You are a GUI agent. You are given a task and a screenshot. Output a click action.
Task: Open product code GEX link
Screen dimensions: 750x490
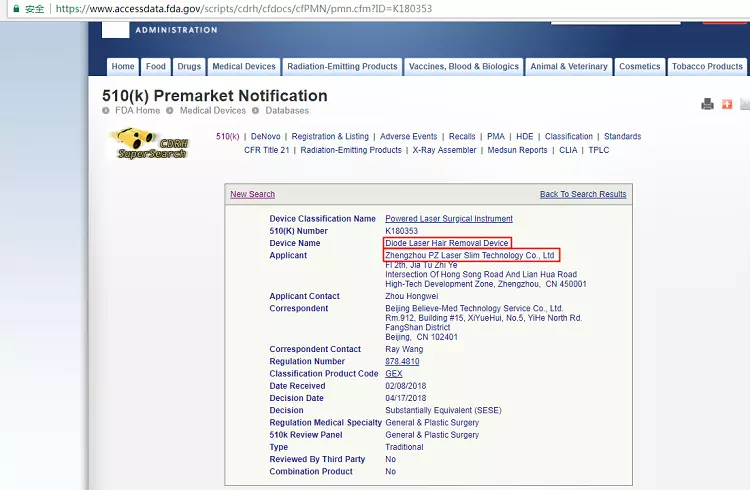tap(394, 374)
